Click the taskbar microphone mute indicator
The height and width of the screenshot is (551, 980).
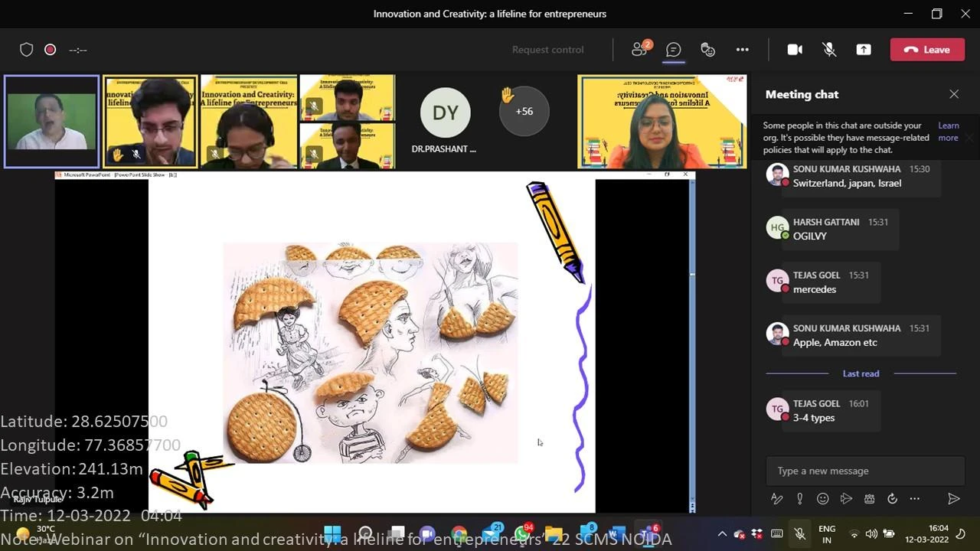click(x=800, y=534)
